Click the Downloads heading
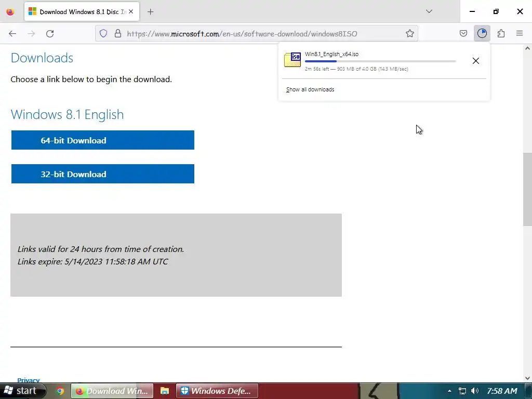This screenshot has width=532, height=399. [x=42, y=58]
